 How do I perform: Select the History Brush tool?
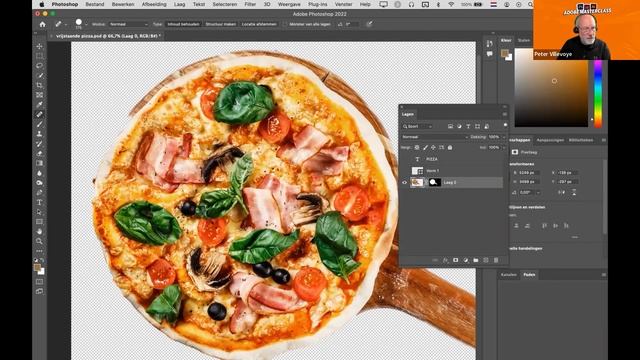tap(40, 144)
